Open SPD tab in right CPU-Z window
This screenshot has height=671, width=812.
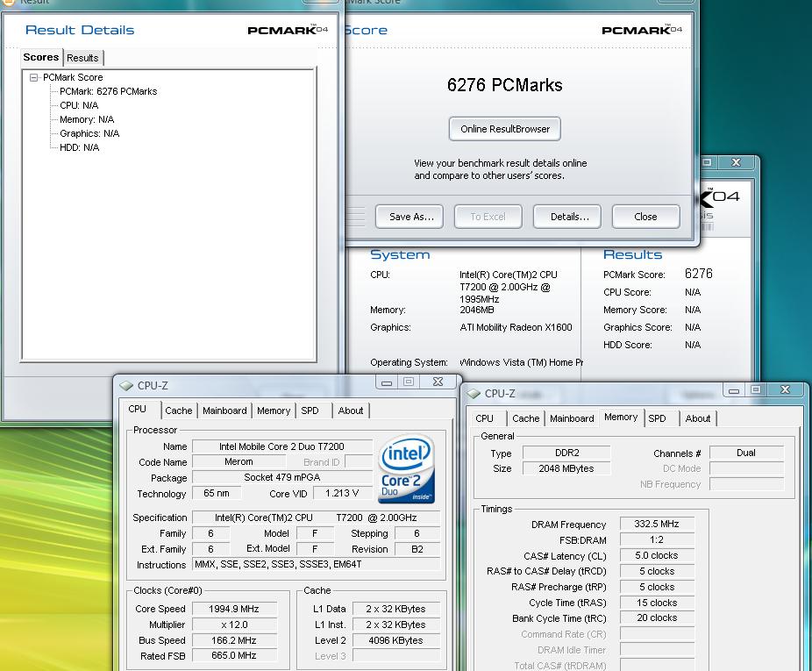(x=657, y=418)
